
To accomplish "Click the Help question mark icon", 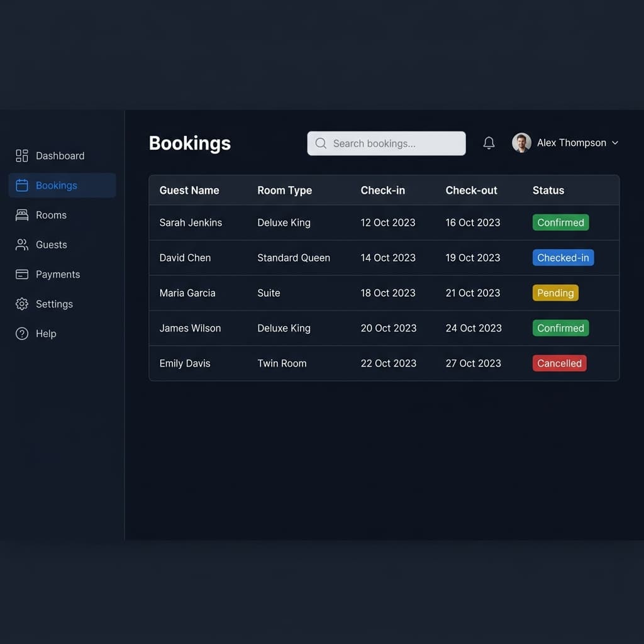I will 22,333.
